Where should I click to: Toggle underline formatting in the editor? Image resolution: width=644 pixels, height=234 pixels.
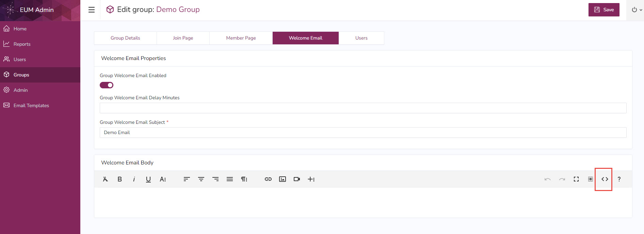[148, 179]
